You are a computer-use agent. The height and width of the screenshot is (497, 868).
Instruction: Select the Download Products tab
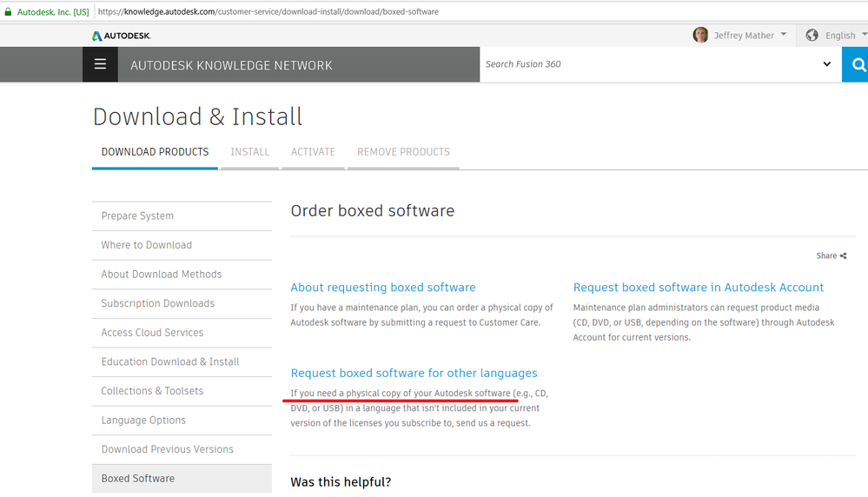pyautogui.click(x=155, y=152)
